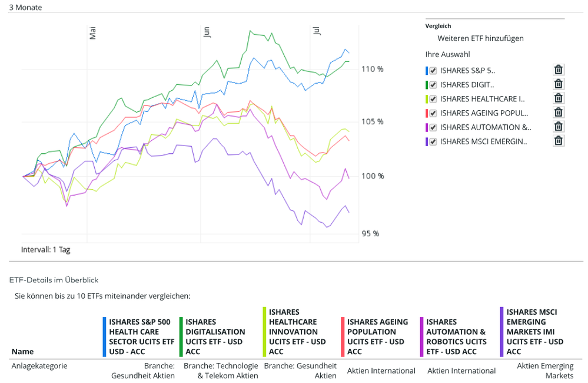Trash the ISHARES MSCI EMERGIN.. entry
The height and width of the screenshot is (383, 588).
point(559,141)
